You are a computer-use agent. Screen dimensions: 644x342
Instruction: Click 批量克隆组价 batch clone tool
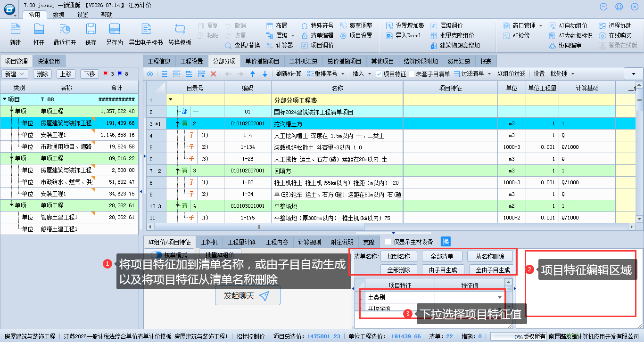[453, 35]
